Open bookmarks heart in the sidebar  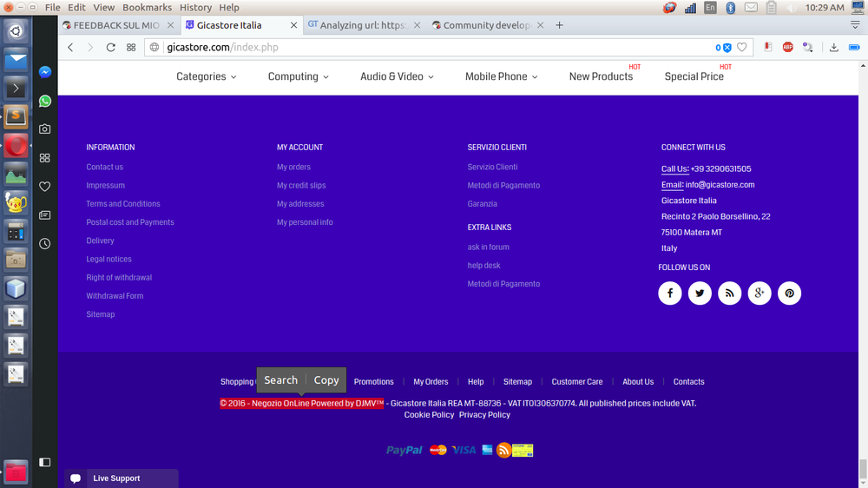(x=45, y=187)
